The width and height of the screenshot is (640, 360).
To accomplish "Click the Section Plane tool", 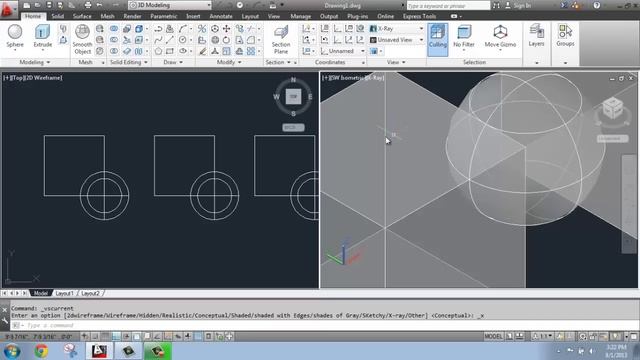I will [281, 40].
